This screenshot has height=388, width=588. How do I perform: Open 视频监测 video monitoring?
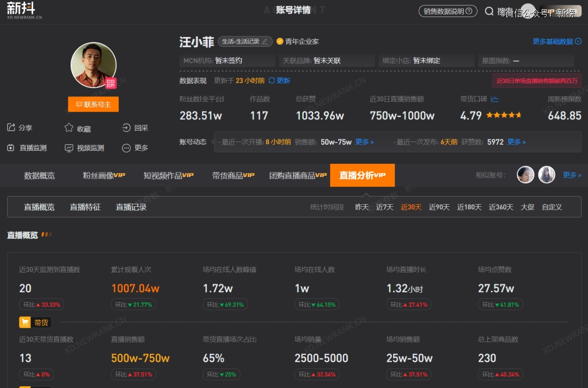pyautogui.click(x=84, y=147)
